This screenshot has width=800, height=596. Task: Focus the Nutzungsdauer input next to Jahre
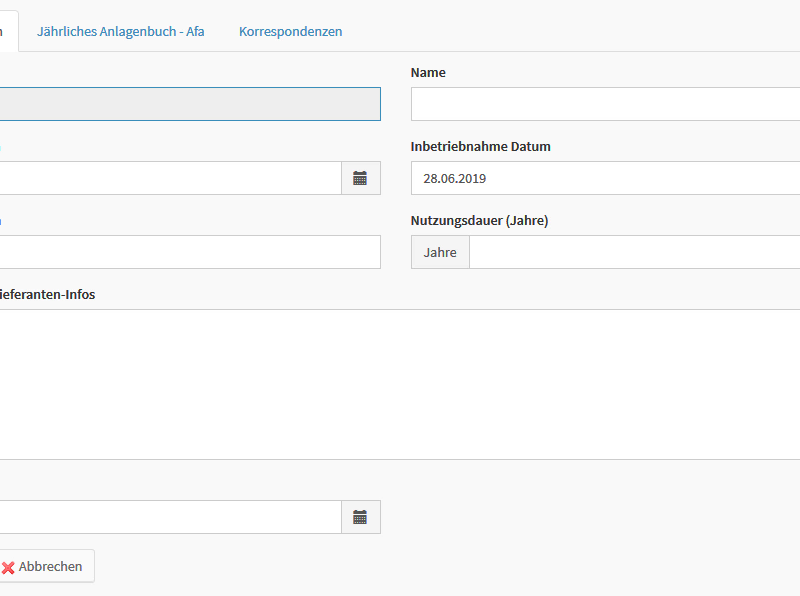(634, 252)
